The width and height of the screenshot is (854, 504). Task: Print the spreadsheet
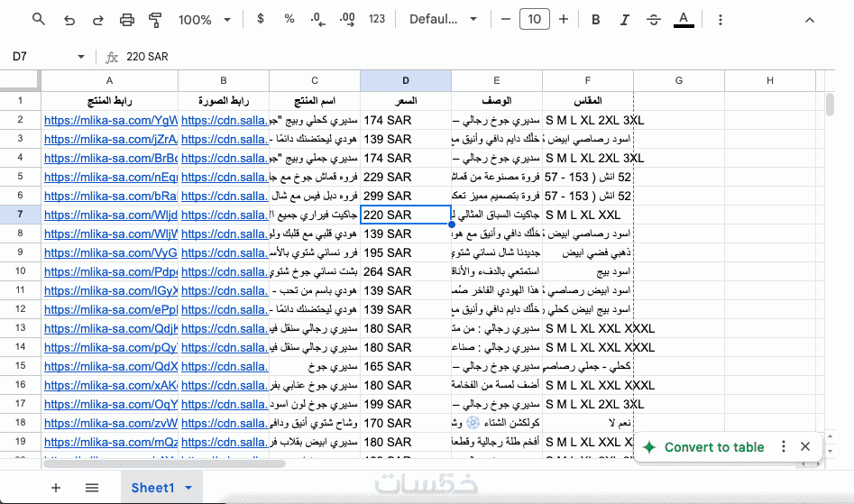coord(127,20)
